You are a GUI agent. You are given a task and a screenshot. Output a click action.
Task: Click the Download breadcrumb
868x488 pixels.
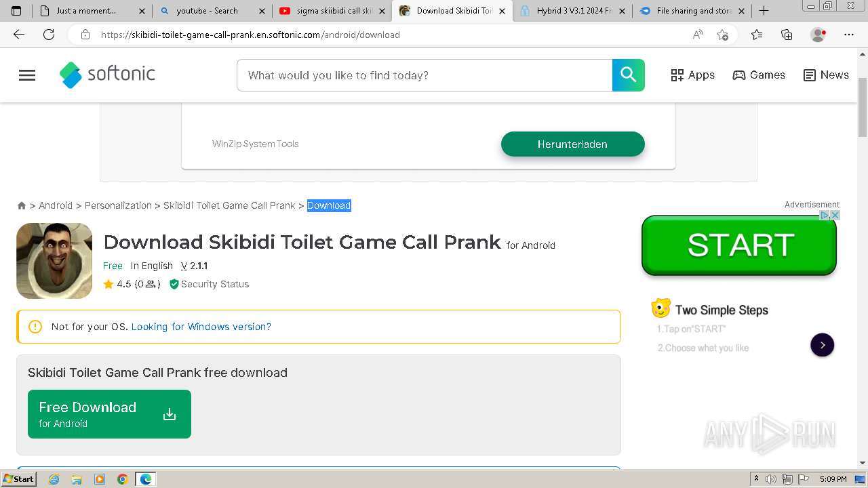click(x=329, y=205)
